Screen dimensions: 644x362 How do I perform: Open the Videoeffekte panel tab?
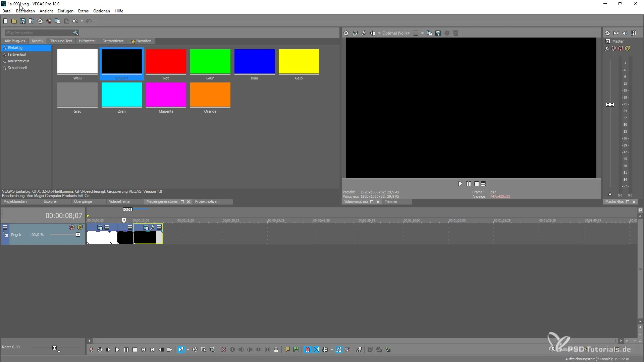click(x=119, y=201)
